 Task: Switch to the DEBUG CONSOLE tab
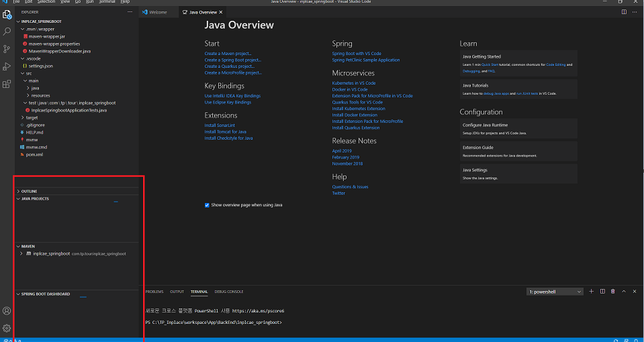coord(229,292)
